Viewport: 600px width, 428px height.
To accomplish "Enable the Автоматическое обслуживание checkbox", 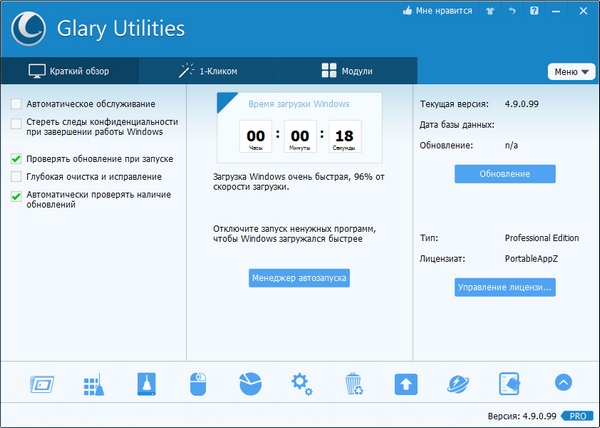I will (16, 104).
